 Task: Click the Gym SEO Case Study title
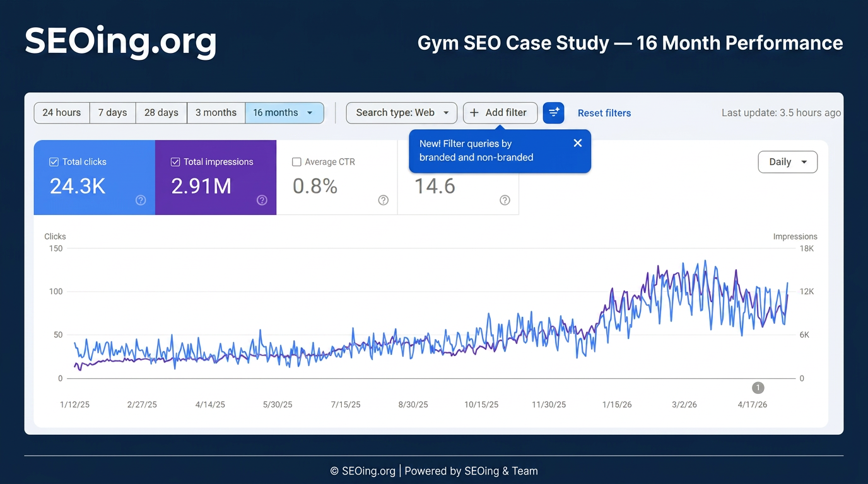[630, 43]
